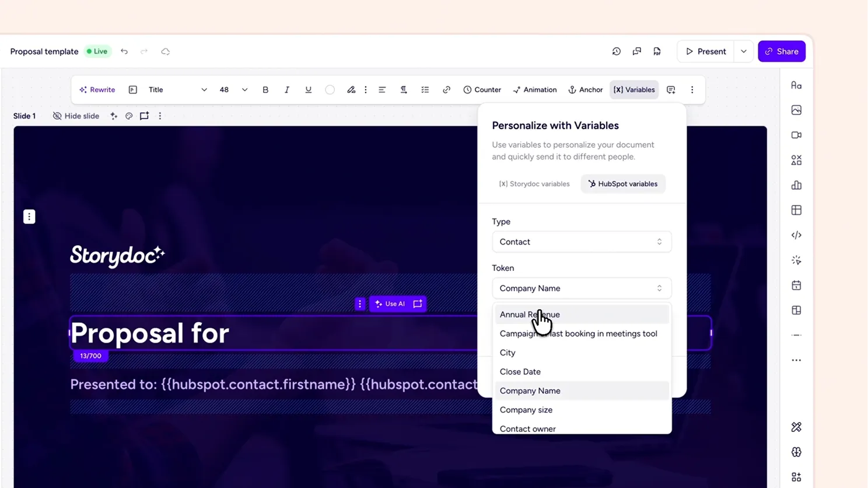Screen dimensions: 868x488
Task: Open the table grid sidebar icon
Action: pyautogui.click(x=796, y=210)
